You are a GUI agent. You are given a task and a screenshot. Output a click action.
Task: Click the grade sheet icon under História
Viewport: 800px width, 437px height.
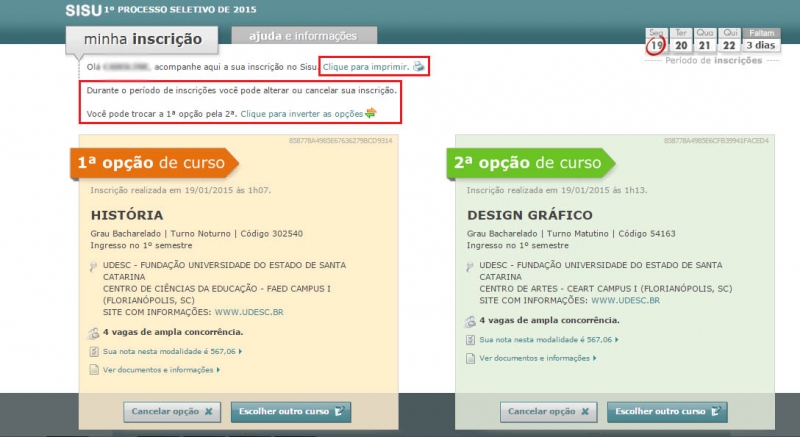pyautogui.click(x=95, y=352)
